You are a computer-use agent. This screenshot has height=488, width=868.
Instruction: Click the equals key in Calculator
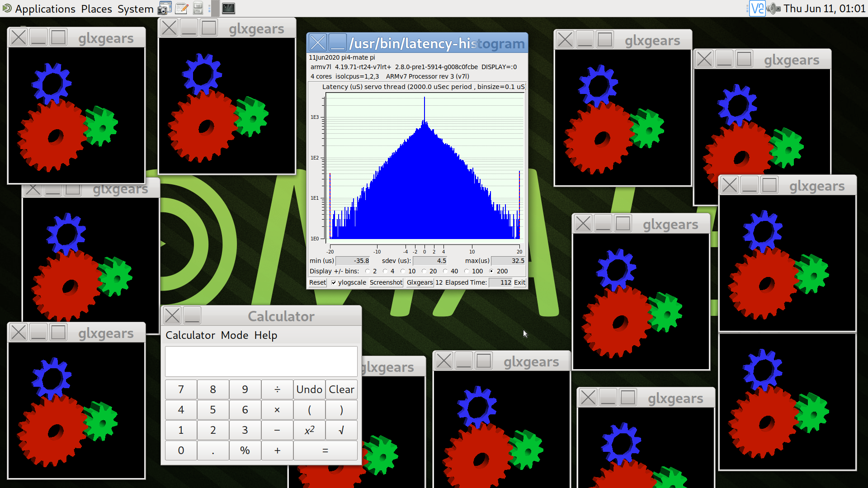(x=325, y=450)
